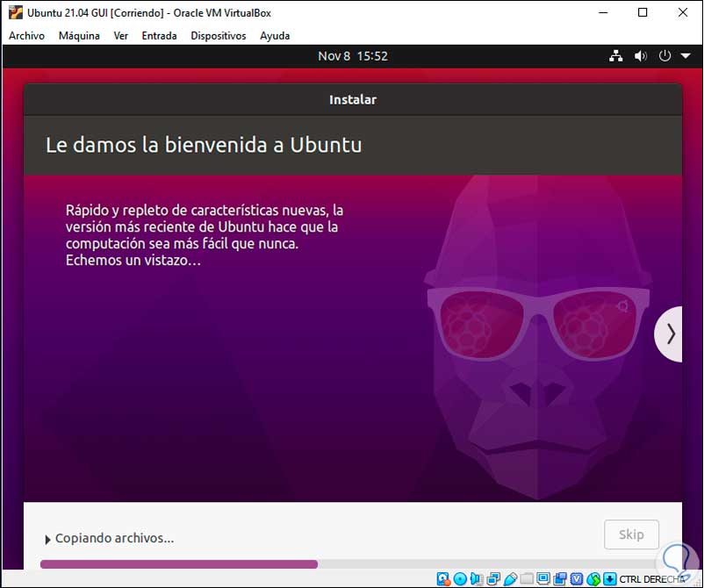This screenshot has height=588, width=704.
Task: Click the VirtualBox USB devices status icon
Action: click(x=510, y=579)
